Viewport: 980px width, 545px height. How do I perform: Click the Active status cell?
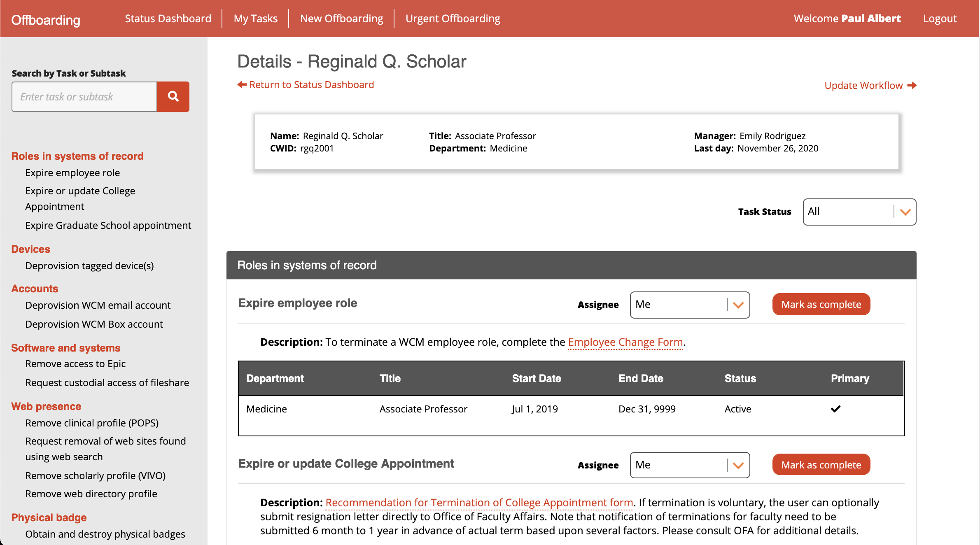pos(738,409)
